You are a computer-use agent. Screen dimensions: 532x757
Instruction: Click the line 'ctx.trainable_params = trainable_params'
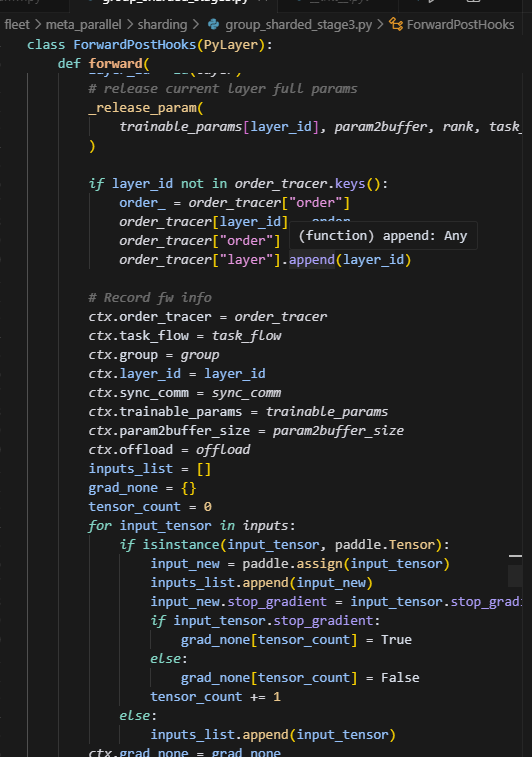tap(238, 412)
